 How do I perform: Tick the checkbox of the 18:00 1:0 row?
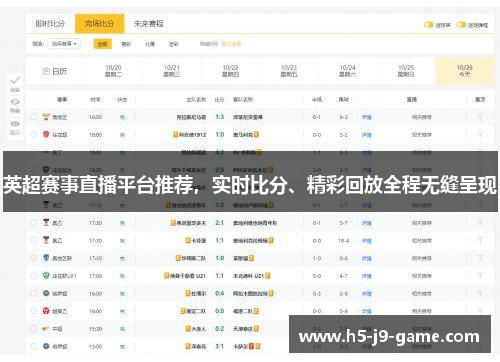tap(34, 135)
